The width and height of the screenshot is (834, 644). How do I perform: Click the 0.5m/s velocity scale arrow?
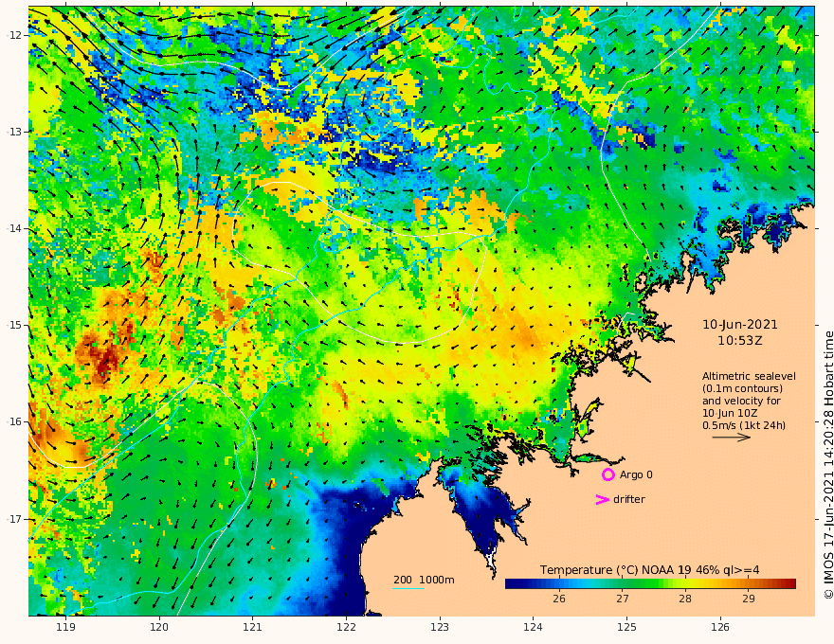coord(732,438)
